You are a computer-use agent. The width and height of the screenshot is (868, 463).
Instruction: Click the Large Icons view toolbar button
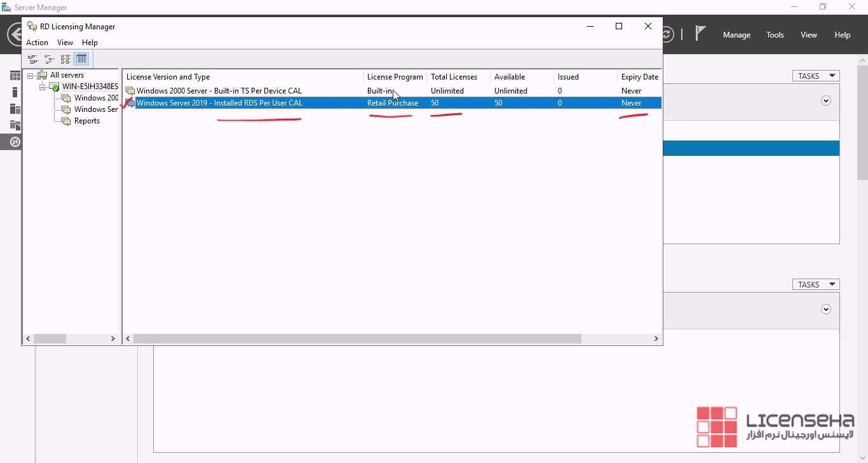[x=32, y=59]
